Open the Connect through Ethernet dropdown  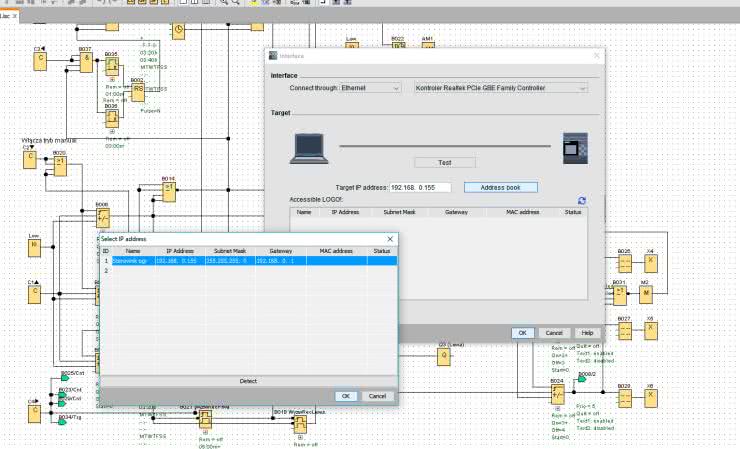370,88
